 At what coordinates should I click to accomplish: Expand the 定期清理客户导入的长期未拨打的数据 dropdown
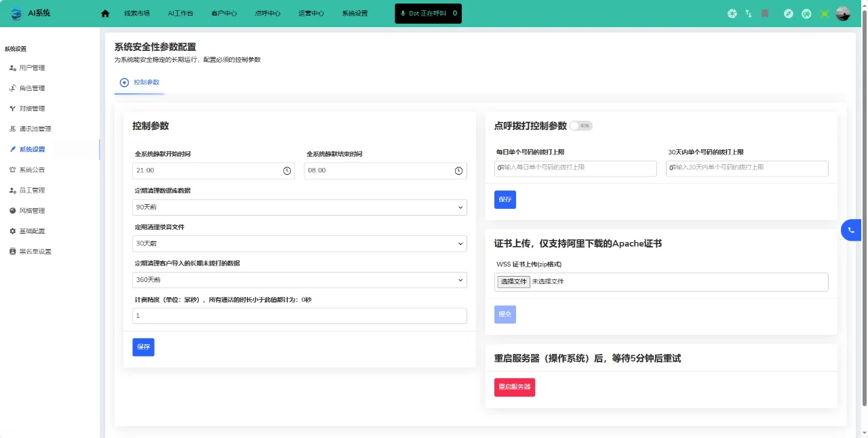pyautogui.click(x=299, y=279)
